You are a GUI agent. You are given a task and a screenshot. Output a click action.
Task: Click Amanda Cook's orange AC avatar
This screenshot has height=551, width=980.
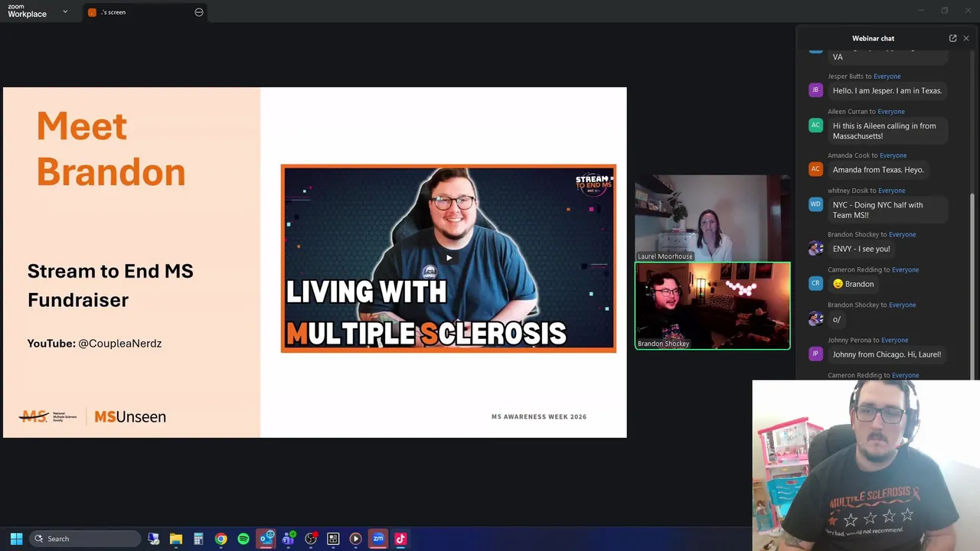(815, 169)
